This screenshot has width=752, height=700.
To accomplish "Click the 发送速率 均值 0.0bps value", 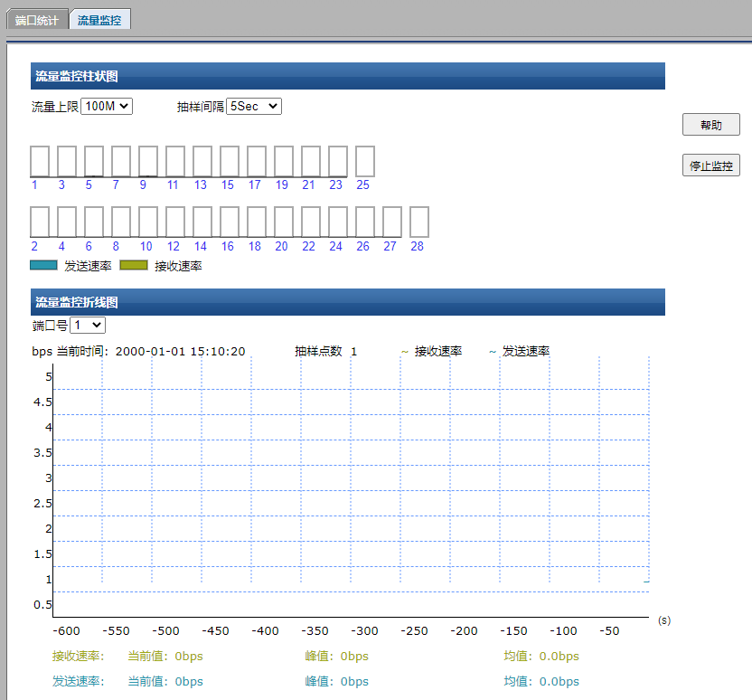I will (x=541, y=681).
